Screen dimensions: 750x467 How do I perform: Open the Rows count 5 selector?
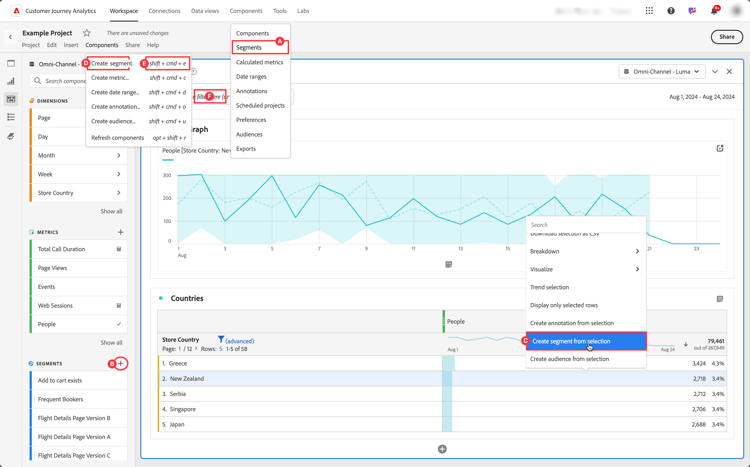coord(221,349)
